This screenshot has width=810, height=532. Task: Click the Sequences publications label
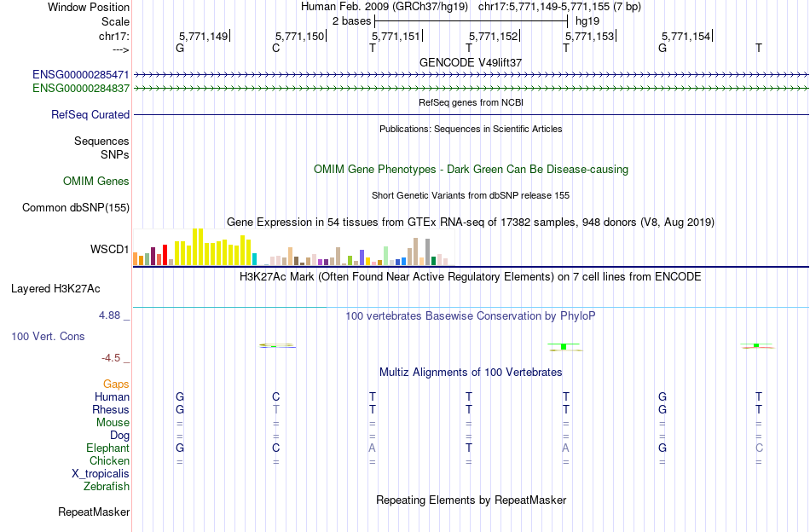(101, 141)
